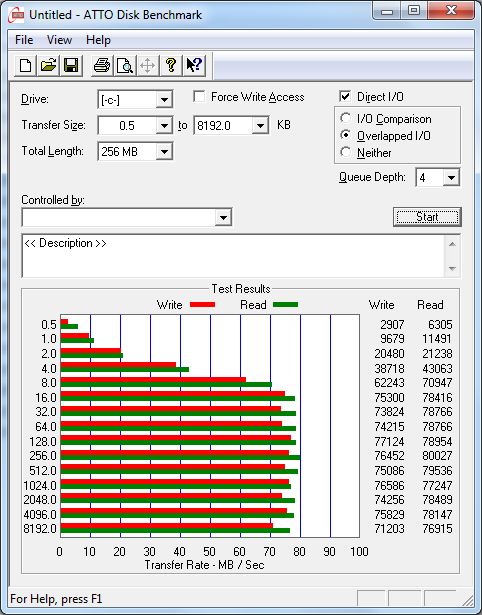Click the Transfer Rate - MB / Sec label
The width and height of the screenshot is (482, 615).
[204, 565]
